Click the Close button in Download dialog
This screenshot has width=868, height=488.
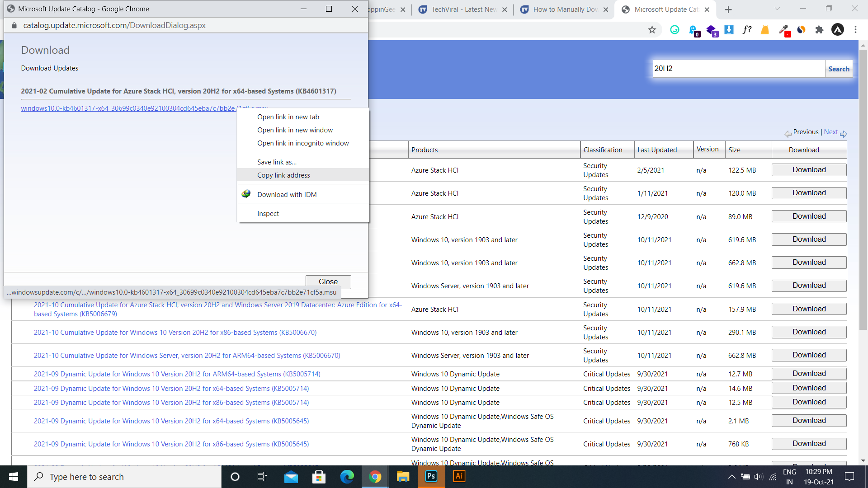point(328,282)
